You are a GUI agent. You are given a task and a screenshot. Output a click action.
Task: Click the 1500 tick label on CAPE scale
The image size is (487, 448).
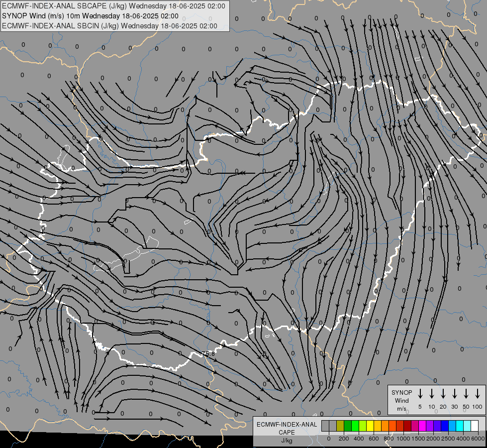coord(418,439)
